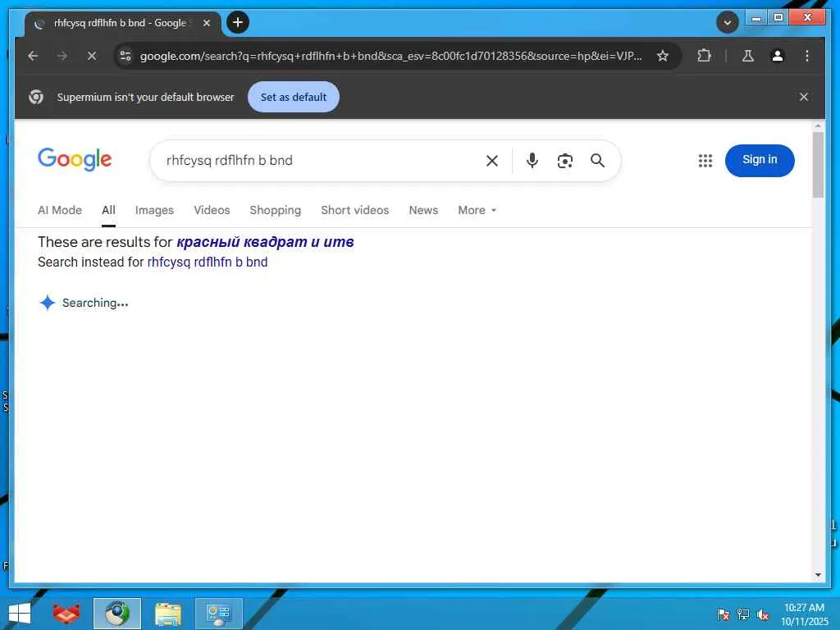Open the taskbar clock and date
The height and width of the screenshot is (630, 840).
click(x=804, y=614)
